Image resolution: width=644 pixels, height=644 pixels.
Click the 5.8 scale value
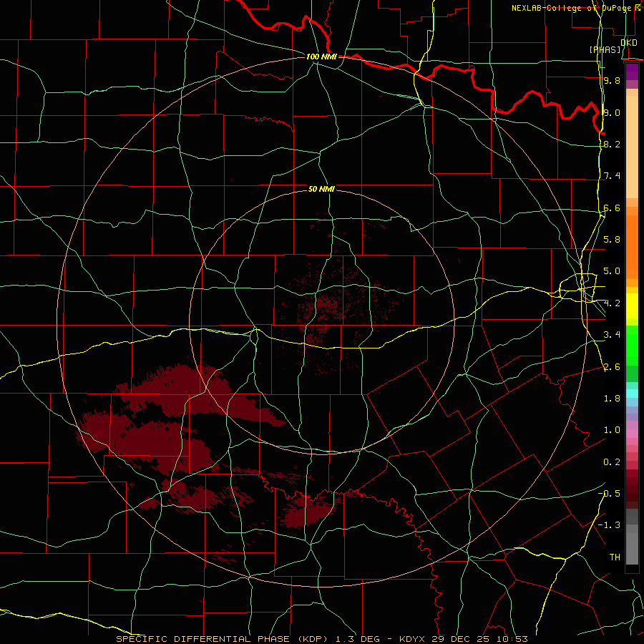[612, 240]
